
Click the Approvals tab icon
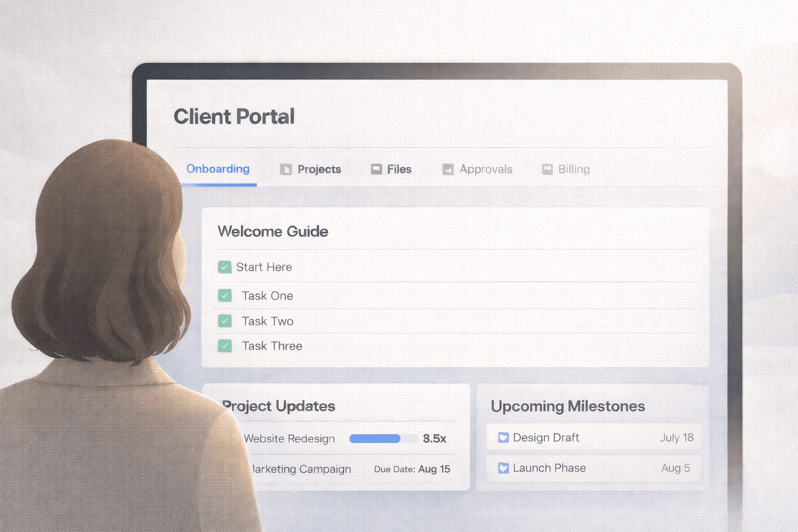pyautogui.click(x=447, y=169)
